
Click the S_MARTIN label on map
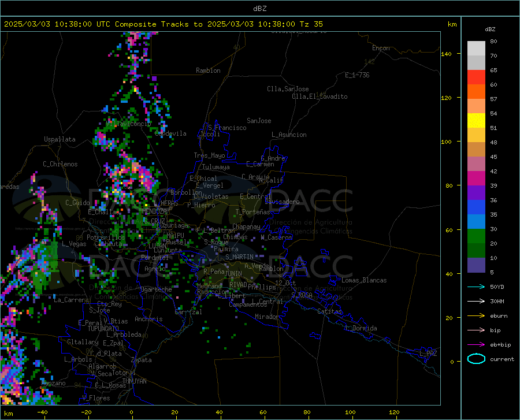coord(239,257)
